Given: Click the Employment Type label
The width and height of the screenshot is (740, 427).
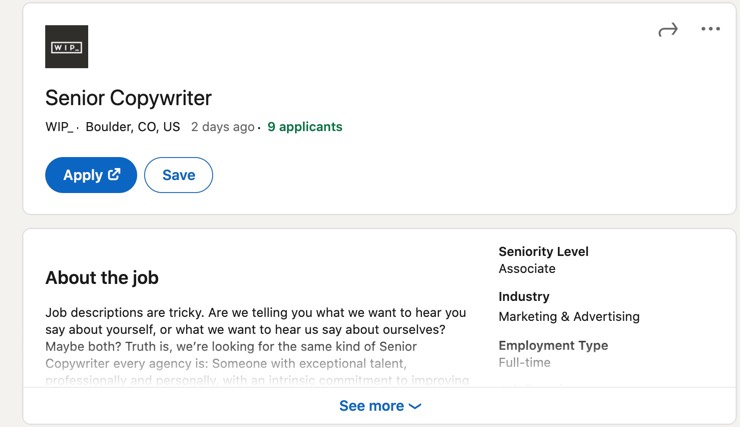Looking at the screenshot, I should coord(554,345).
